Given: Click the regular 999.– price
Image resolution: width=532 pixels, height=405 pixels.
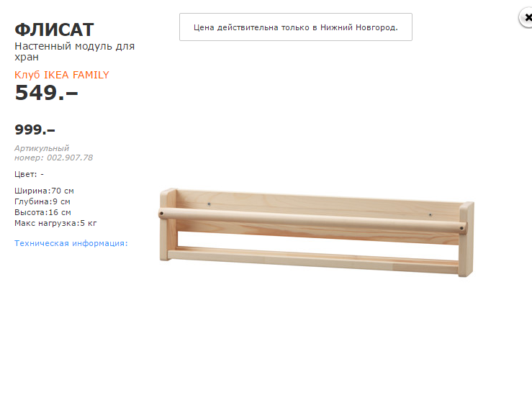Looking at the screenshot, I should [x=35, y=129].
